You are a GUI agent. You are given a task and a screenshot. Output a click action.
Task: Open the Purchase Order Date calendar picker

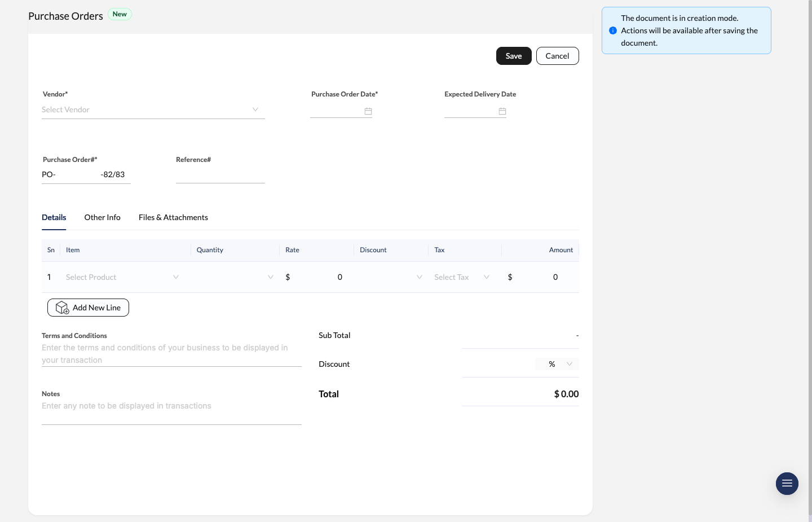368,111
